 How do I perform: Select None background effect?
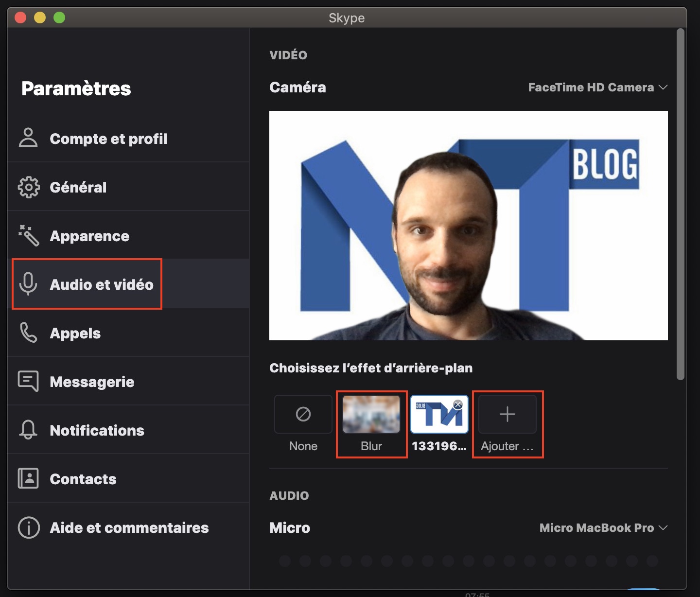click(303, 415)
